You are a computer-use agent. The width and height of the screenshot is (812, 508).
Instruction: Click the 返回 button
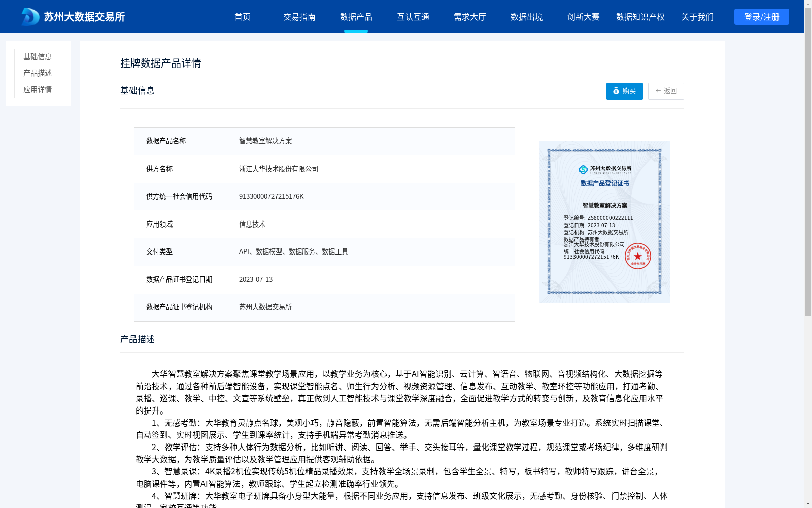coord(666,91)
